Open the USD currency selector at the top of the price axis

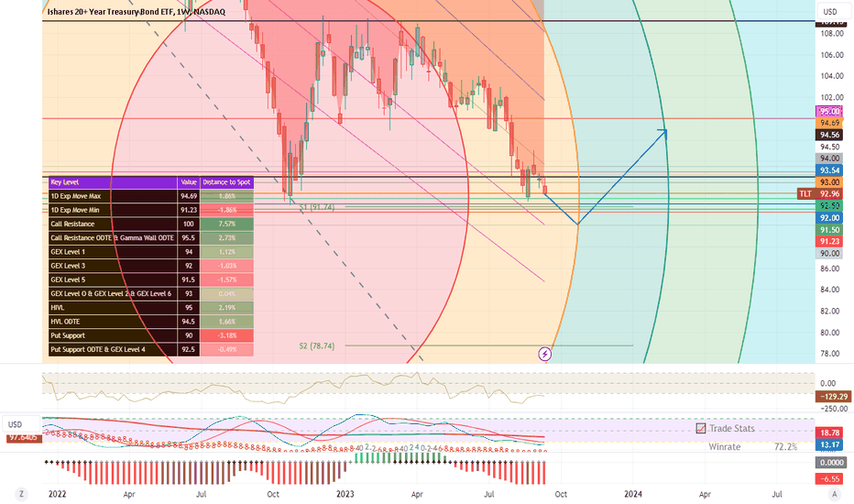click(830, 11)
